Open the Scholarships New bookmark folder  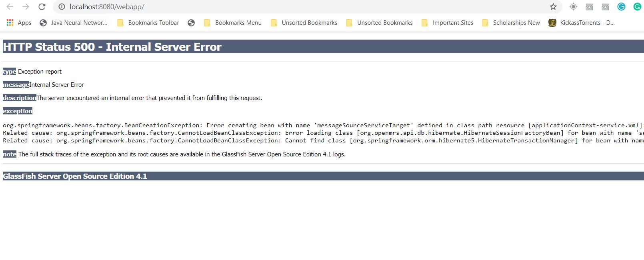coord(511,23)
